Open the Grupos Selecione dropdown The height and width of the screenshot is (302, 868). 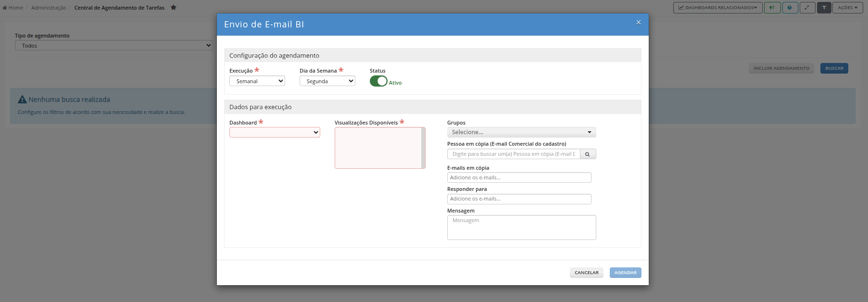coord(521,132)
